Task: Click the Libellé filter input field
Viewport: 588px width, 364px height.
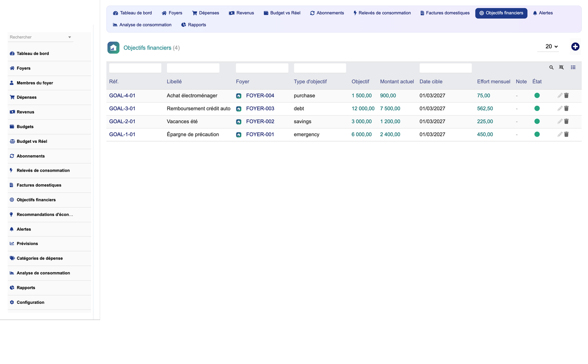Action: [x=193, y=68]
